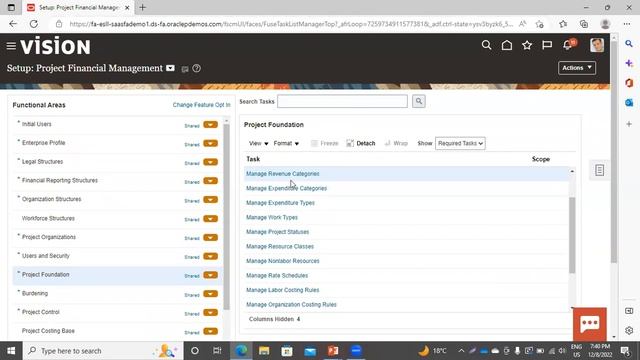This screenshot has width=640, height=360.
Task: Open Manage Rate Schedules task
Action: click(x=277, y=276)
